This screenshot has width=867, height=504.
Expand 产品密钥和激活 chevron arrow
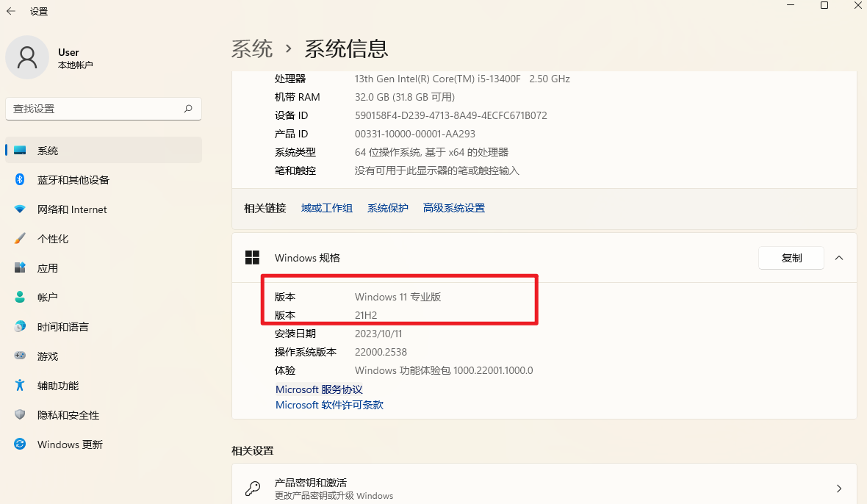point(839,489)
